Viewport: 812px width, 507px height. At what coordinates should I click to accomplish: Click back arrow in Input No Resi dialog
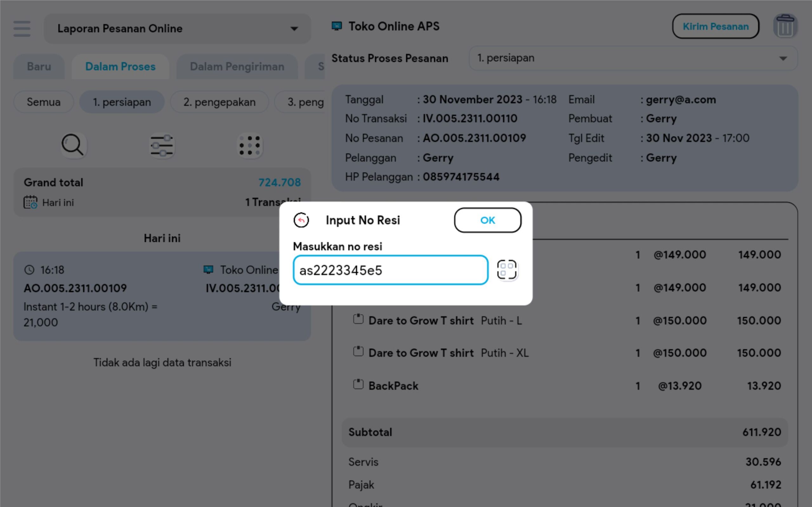301,220
